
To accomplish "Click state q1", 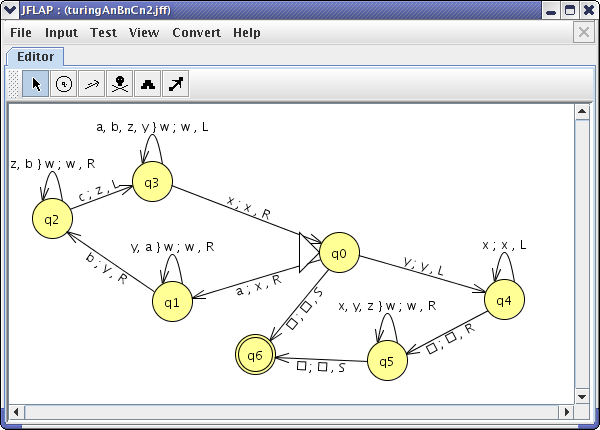I will [172, 302].
